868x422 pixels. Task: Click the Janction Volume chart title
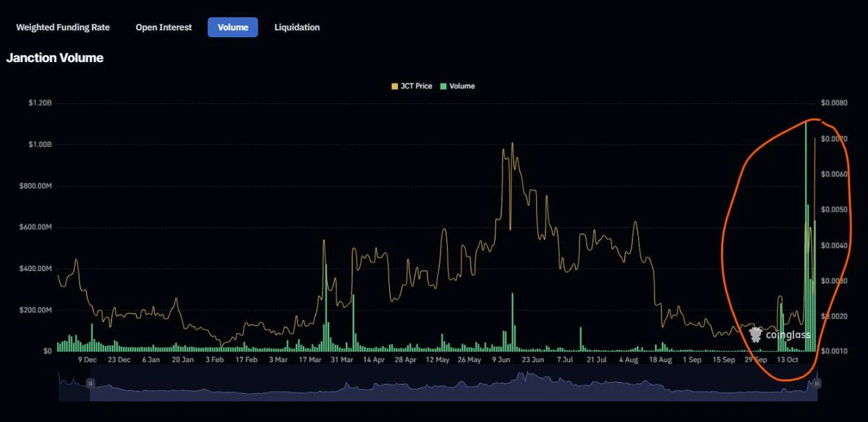[55, 58]
